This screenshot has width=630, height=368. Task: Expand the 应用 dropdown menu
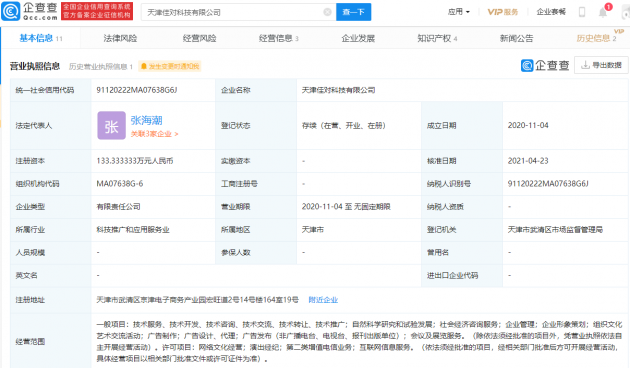[459, 12]
